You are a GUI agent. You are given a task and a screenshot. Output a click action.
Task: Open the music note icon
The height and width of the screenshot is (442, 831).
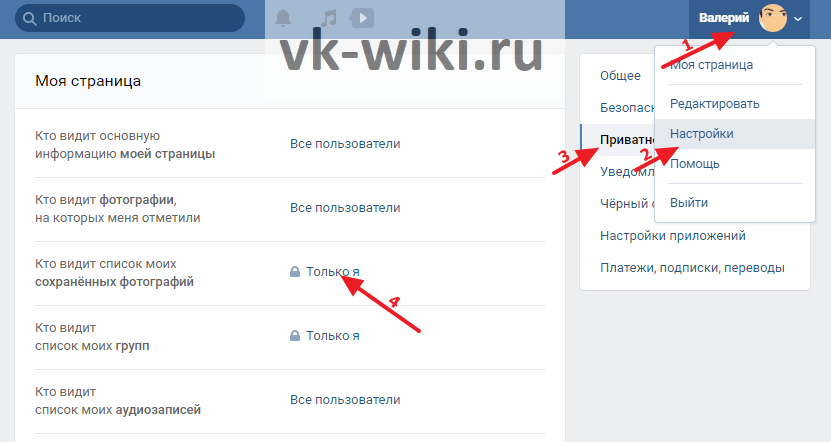point(329,19)
